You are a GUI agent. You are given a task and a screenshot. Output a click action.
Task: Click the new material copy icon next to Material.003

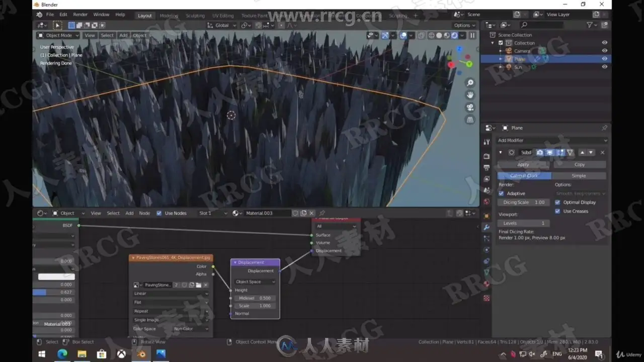(303, 213)
